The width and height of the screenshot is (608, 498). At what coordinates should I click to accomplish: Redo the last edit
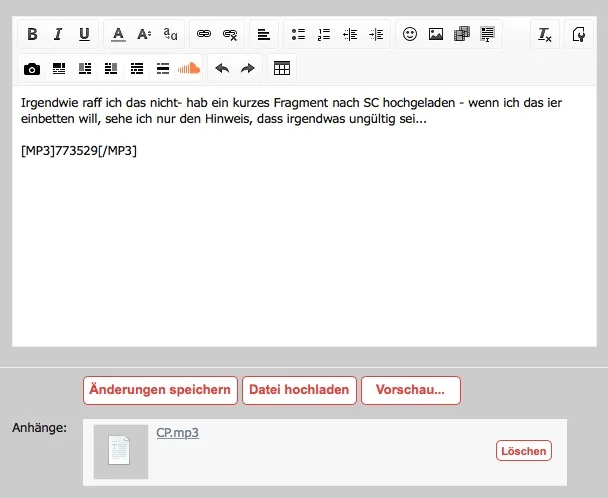point(248,69)
